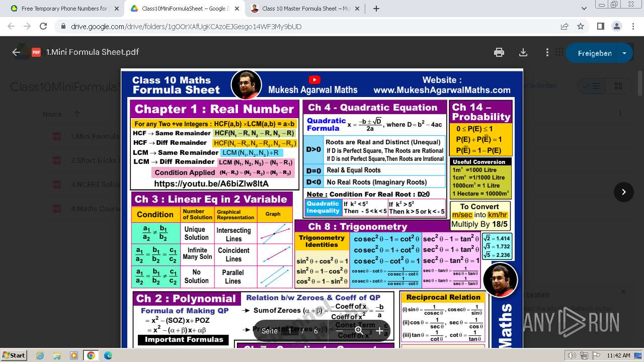Expand the Freigeben dropdown arrow
Screen dimensions: 644x362
[x=624, y=53]
